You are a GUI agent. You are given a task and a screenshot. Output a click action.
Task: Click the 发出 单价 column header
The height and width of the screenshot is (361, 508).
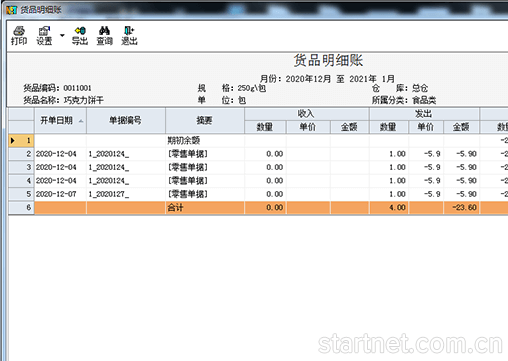click(426, 127)
